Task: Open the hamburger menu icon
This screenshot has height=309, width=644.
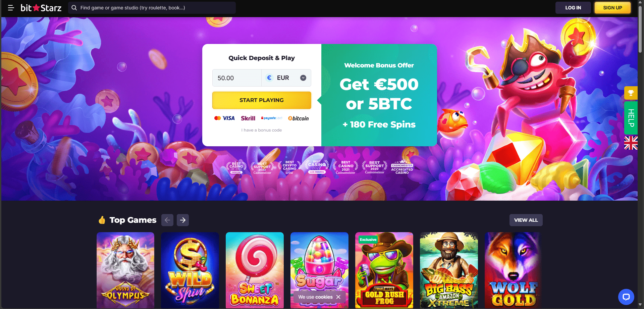Action: 11,8
